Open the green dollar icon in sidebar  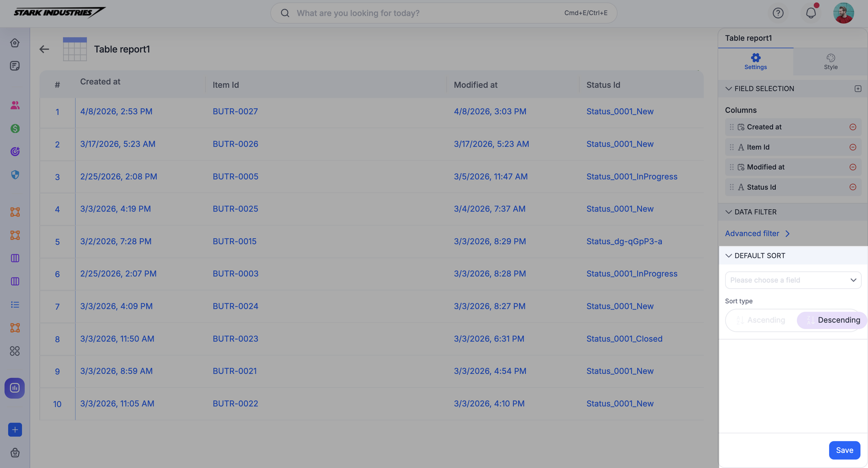pyautogui.click(x=15, y=129)
